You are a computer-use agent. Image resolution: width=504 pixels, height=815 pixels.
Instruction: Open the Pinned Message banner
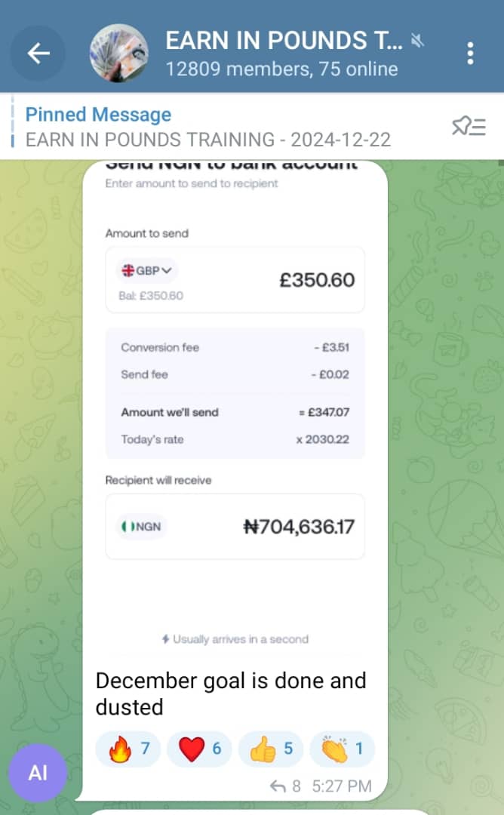coord(207,127)
